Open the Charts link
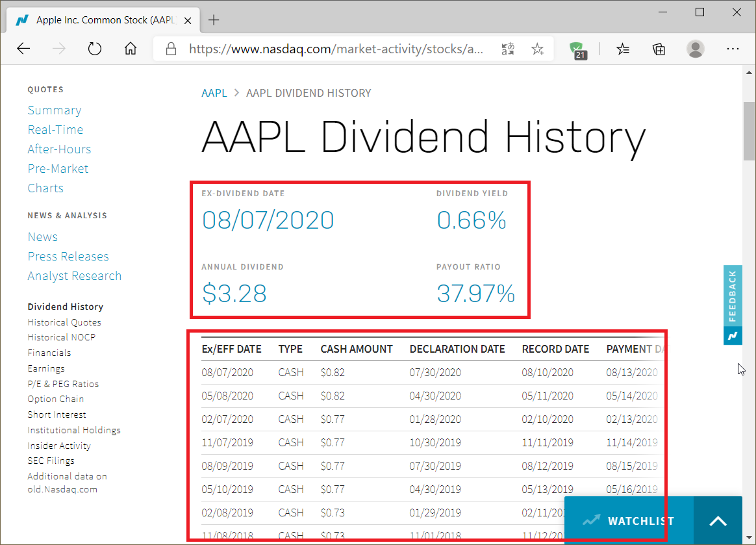 point(45,188)
